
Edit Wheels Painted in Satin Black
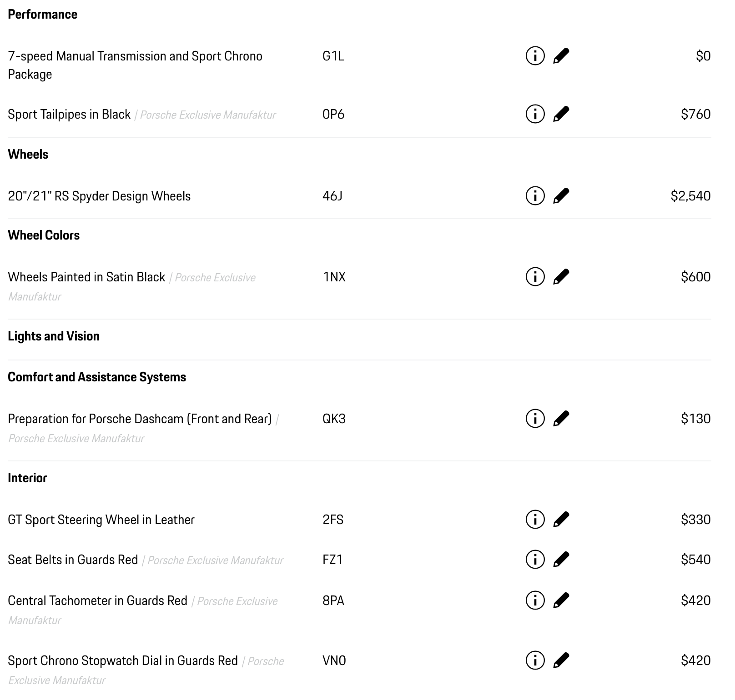[x=561, y=277]
